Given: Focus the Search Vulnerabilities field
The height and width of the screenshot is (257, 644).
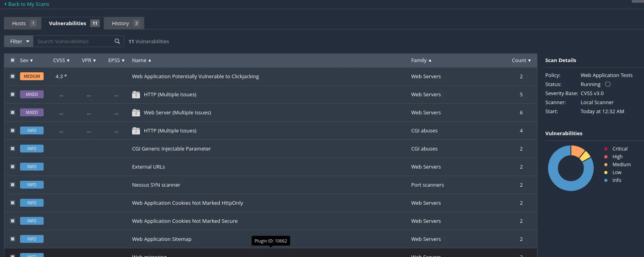Looking at the screenshot, I should tap(73, 41).
